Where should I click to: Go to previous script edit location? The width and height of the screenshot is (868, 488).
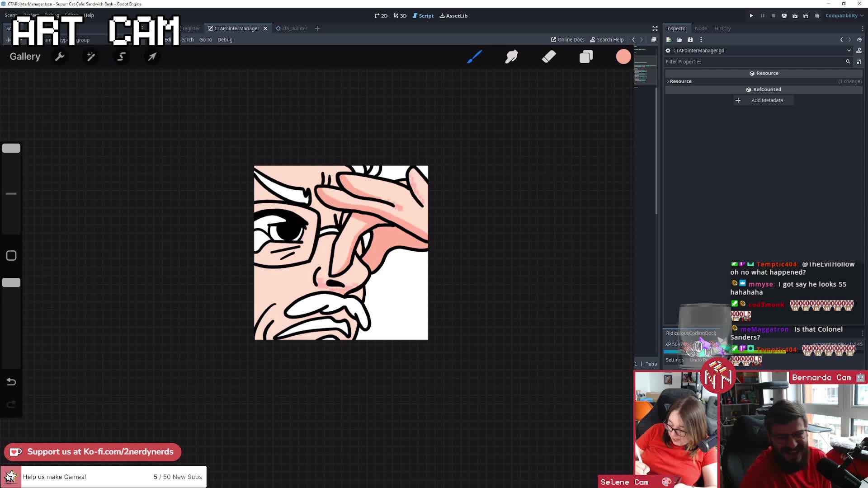pos(633,40)
